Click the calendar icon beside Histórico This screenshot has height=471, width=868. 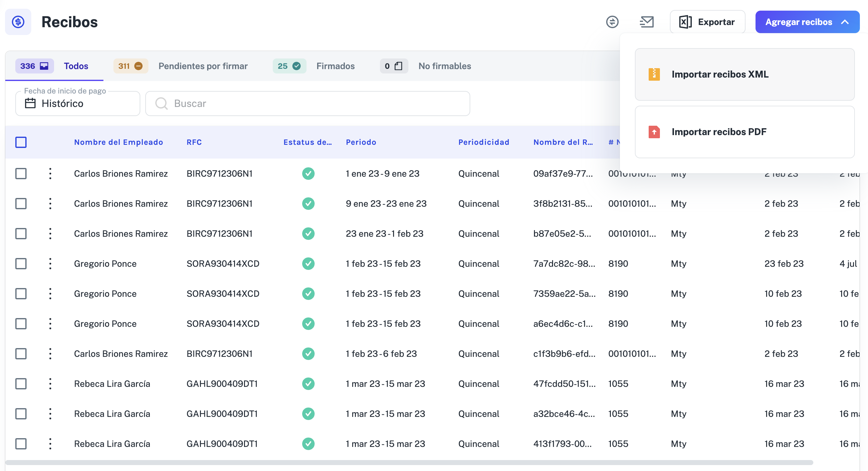pos(30,103)
